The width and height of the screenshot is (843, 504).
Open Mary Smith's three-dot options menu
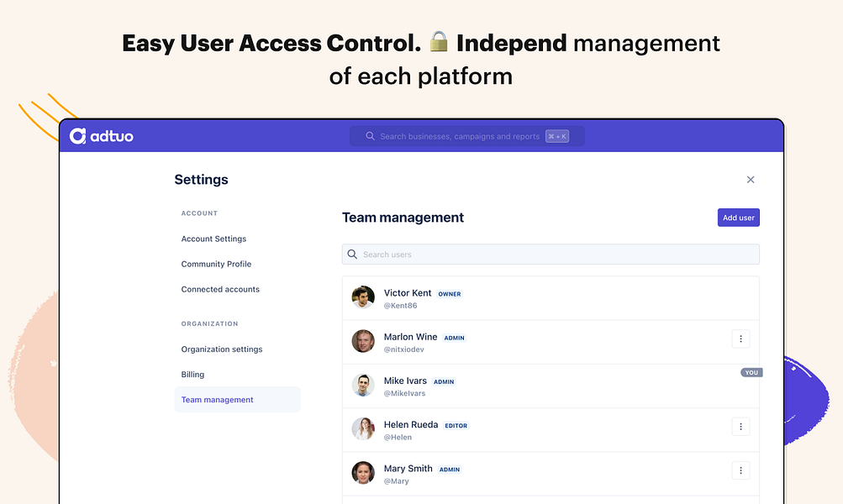pyautogui.click(x=740, y=470)
